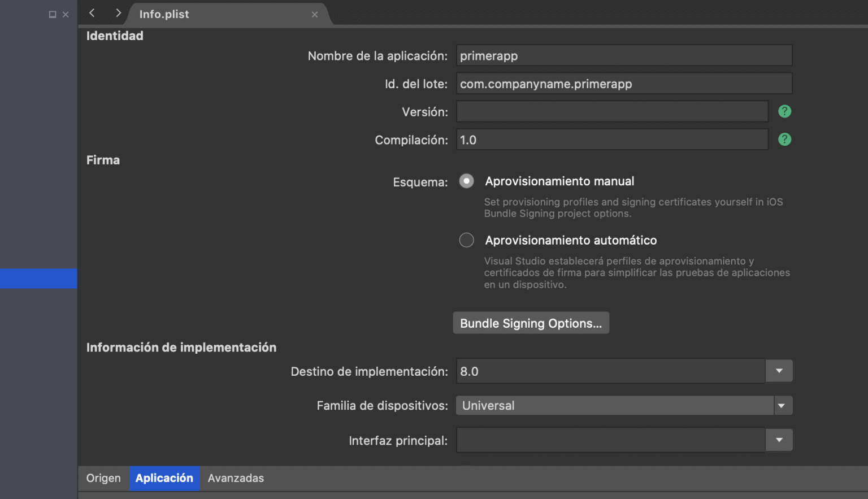Select the Aplicación tab
This screenshot has width=868, height=499.
[x=164, y=478]
